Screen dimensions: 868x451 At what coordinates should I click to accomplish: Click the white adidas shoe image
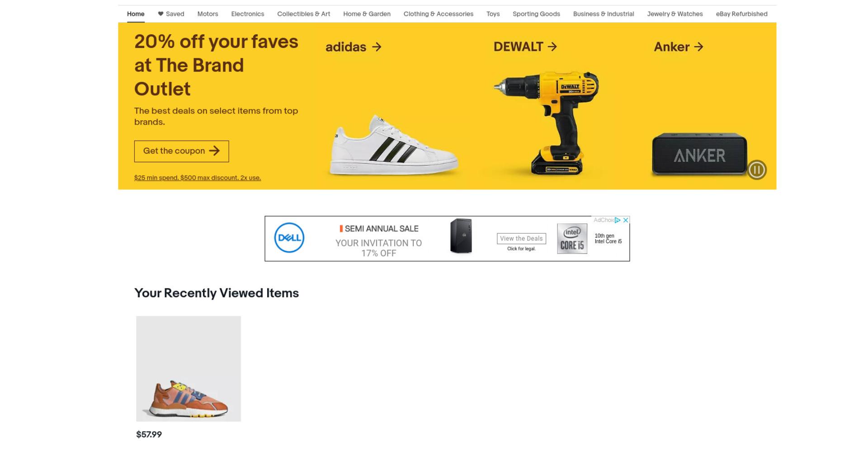coord(394,145)
